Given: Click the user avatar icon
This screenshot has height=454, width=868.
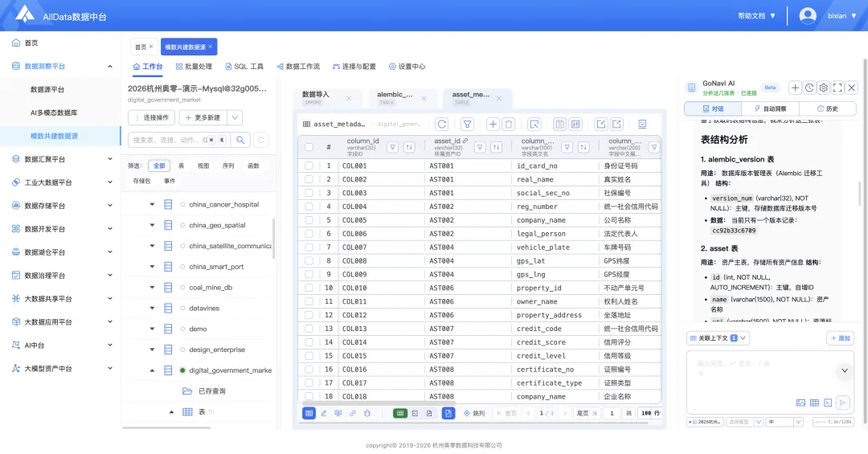Looking at the screenshot, I should tap(808, 15).
